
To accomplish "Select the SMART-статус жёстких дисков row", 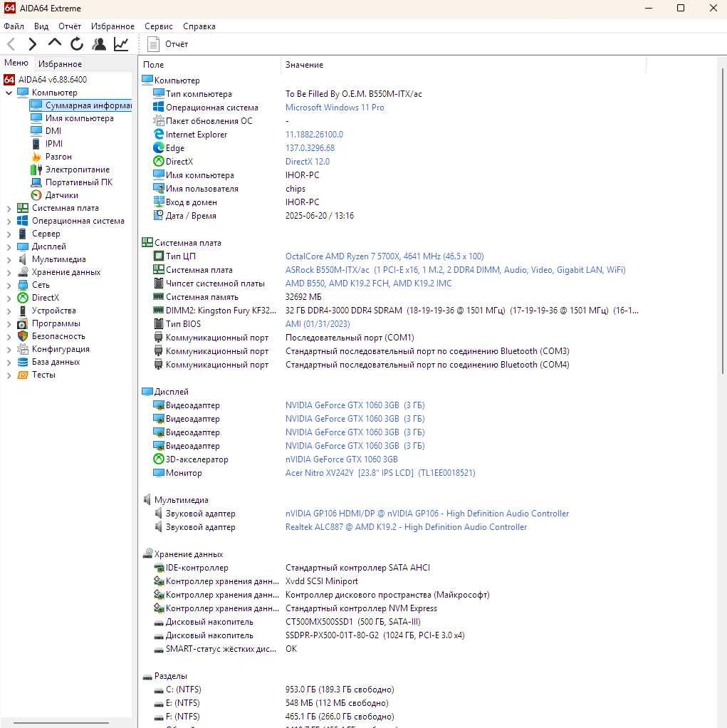I will pos(225,649).
